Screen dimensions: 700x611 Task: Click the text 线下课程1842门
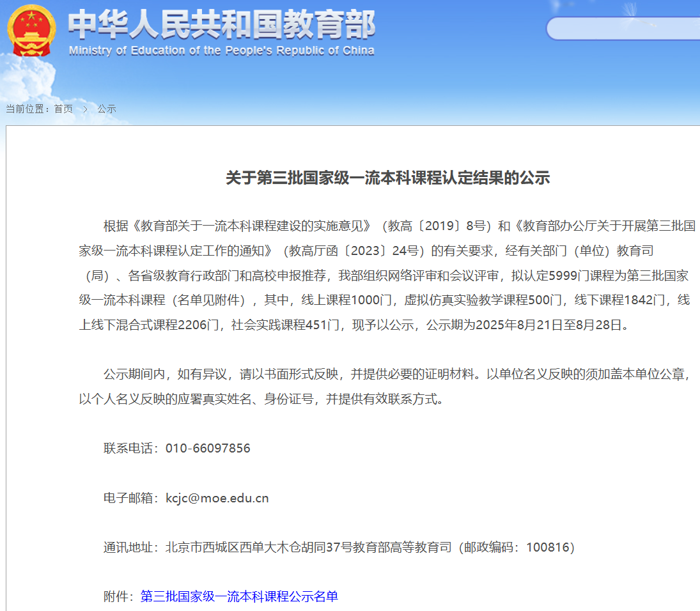[619, 300]
